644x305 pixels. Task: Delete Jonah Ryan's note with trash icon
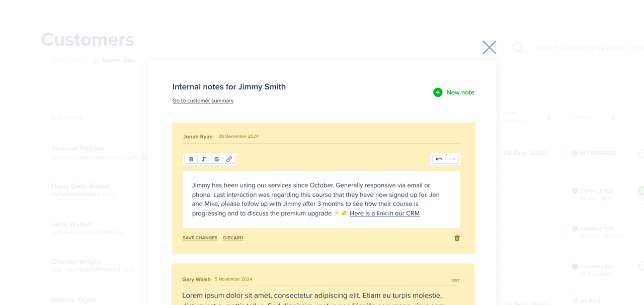[x=457, y=238]
